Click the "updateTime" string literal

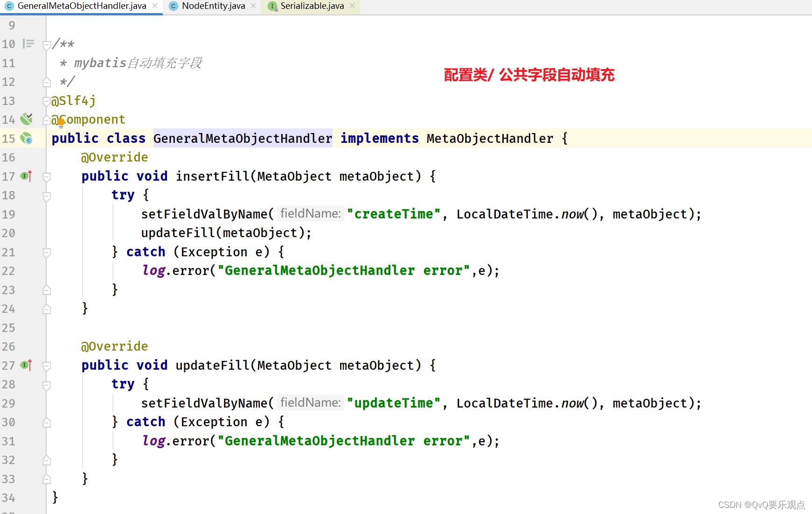pos(394,403)
